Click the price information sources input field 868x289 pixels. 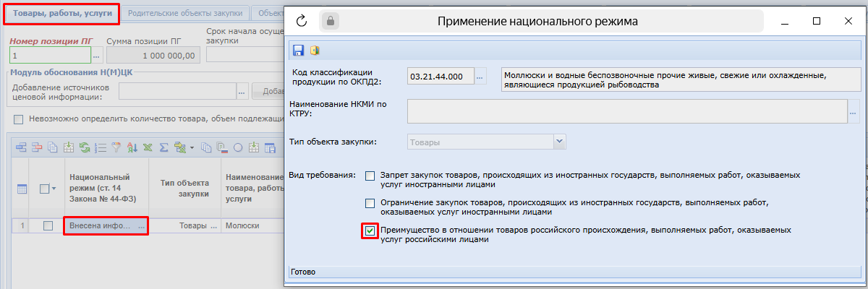coord(177,91)
